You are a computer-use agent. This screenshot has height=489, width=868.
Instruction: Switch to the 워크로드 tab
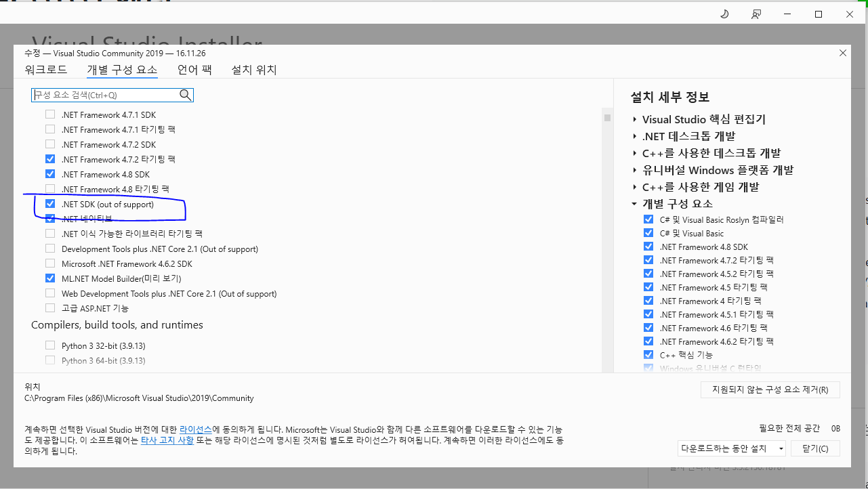pyautogui.click(x=46, y=70)
